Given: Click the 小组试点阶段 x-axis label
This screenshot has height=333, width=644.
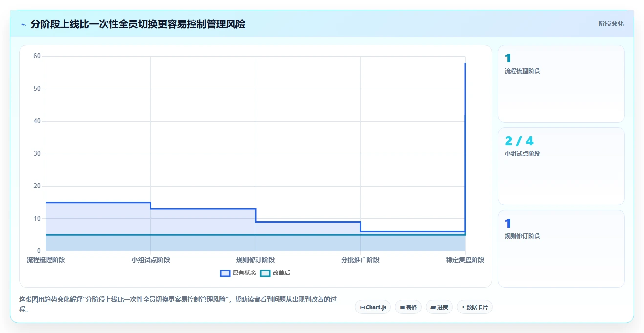Looking at the screenshot, I should click(150, 260).
